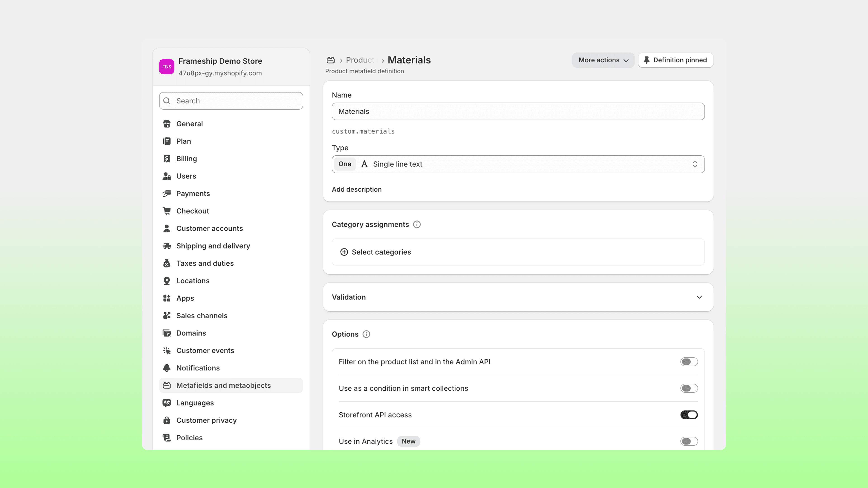
Task: Click the FDS store avatar icon
Action: tap(166, 67)
